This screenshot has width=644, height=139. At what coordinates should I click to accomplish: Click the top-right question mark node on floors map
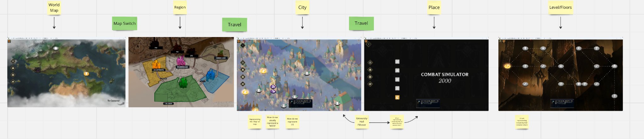tap(597, 48)
